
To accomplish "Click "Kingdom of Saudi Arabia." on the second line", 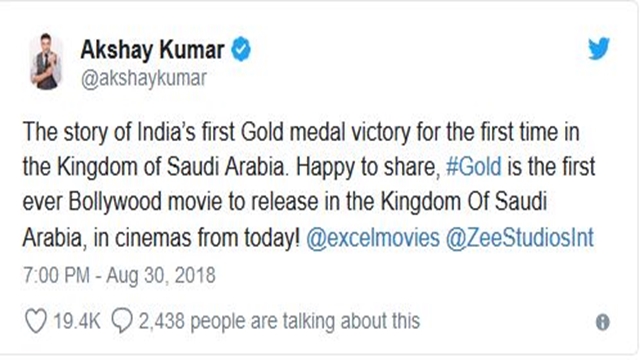I will click(171, 167).
